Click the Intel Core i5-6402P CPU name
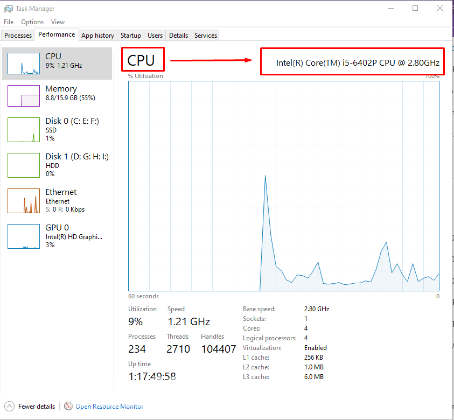Viewport: 454px width, 420px height. coord(358,63)
